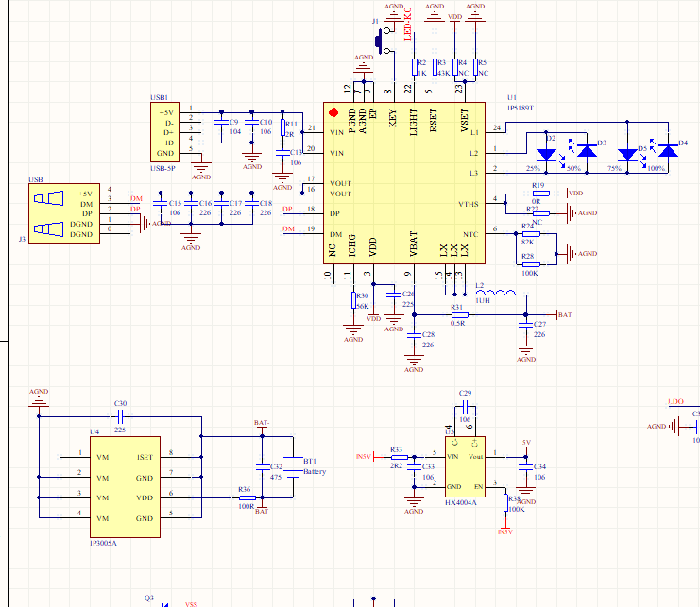Select capacitor C18 226

252,203
